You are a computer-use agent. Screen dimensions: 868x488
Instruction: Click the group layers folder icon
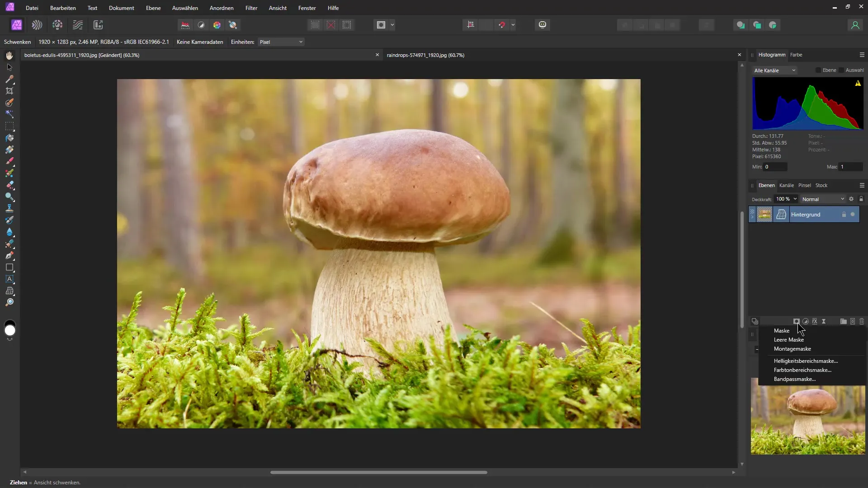(x=844, y=321)
